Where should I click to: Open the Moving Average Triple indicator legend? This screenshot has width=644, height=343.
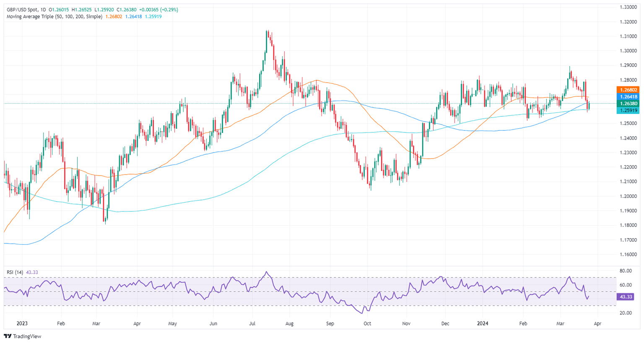coord(55,16)
